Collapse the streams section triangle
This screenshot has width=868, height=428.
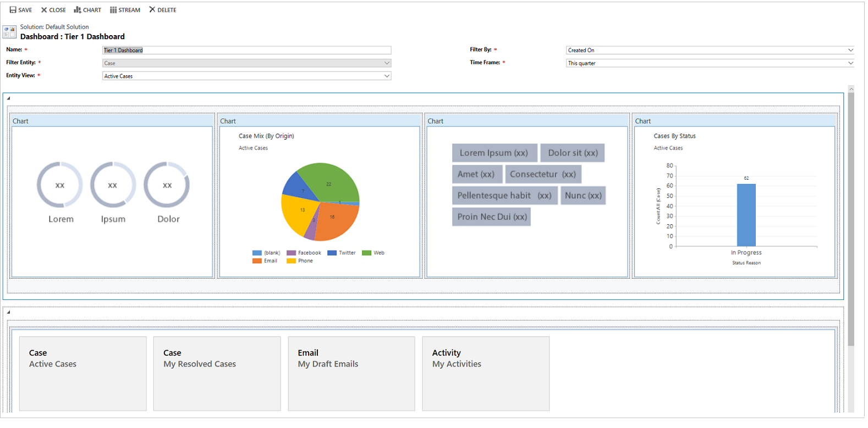click(x=8, y=312)
